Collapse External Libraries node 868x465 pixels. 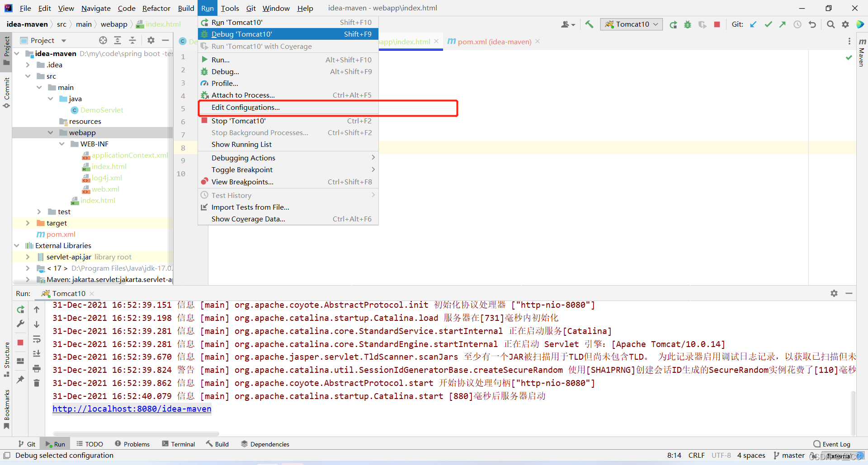click(x=17, y=245)
